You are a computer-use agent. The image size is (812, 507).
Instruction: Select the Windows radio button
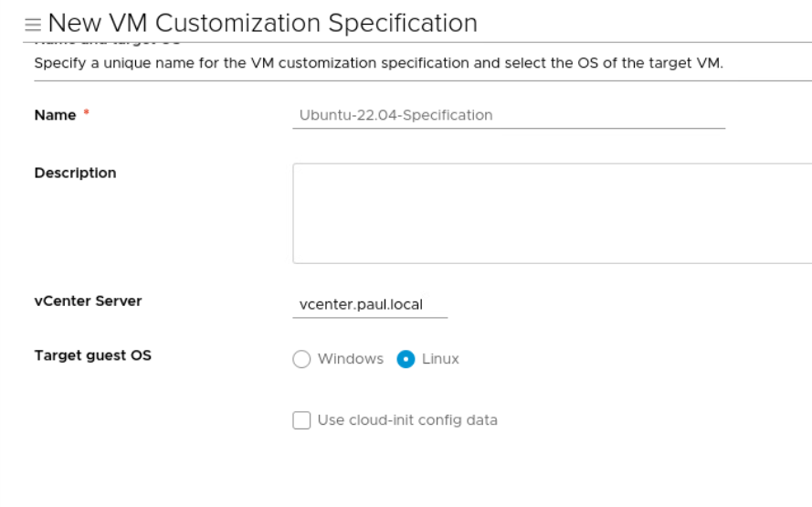click(x=301, y=359)
